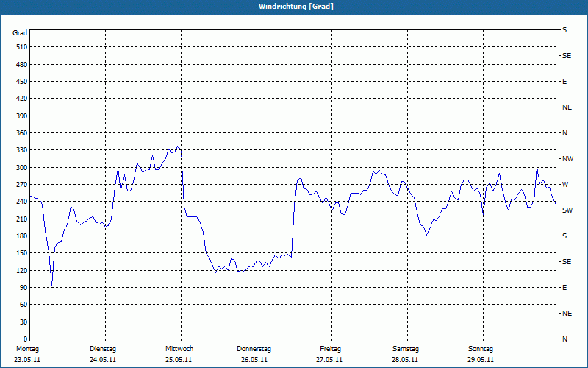Click the 360 degree axis value

tap(21, 133)
